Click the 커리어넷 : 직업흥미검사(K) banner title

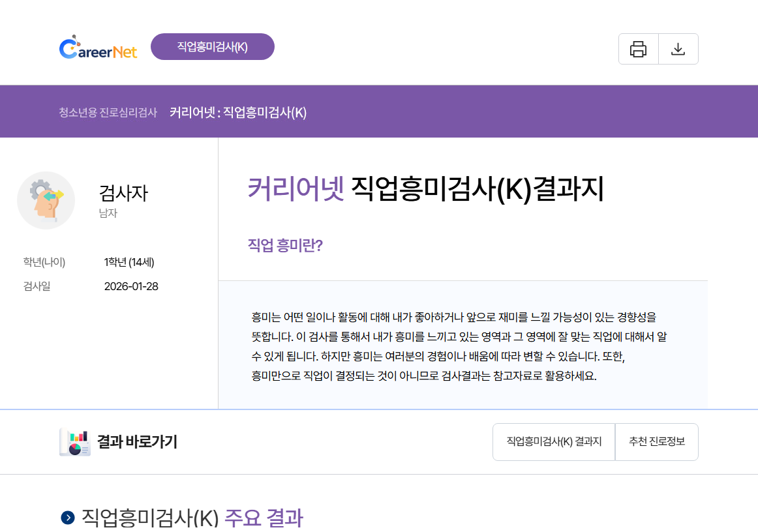pos(238,113)
